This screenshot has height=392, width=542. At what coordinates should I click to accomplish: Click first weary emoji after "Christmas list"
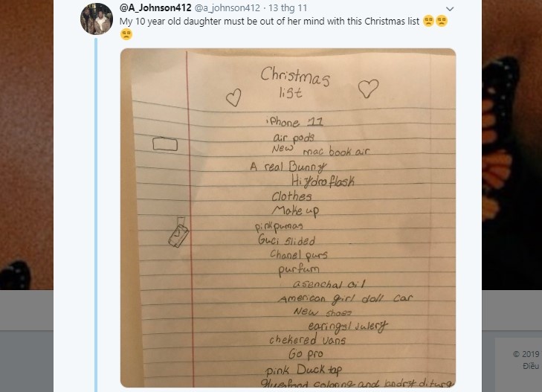428,21
